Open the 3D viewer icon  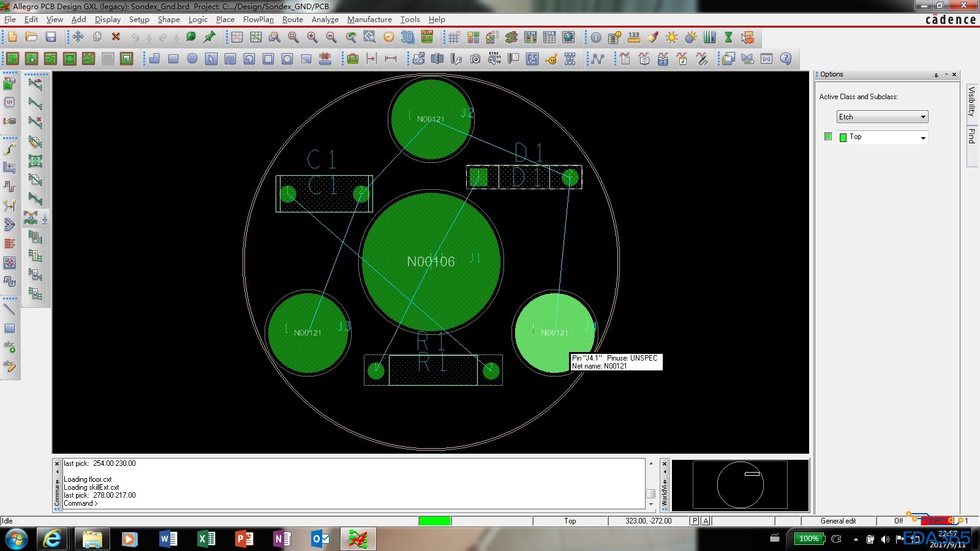(x=407, y=37)
